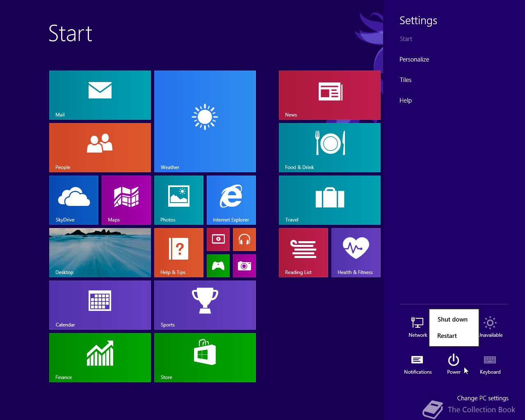Open the Store tile
This screenshot has width=525, height=420.
tap(205, 358)
